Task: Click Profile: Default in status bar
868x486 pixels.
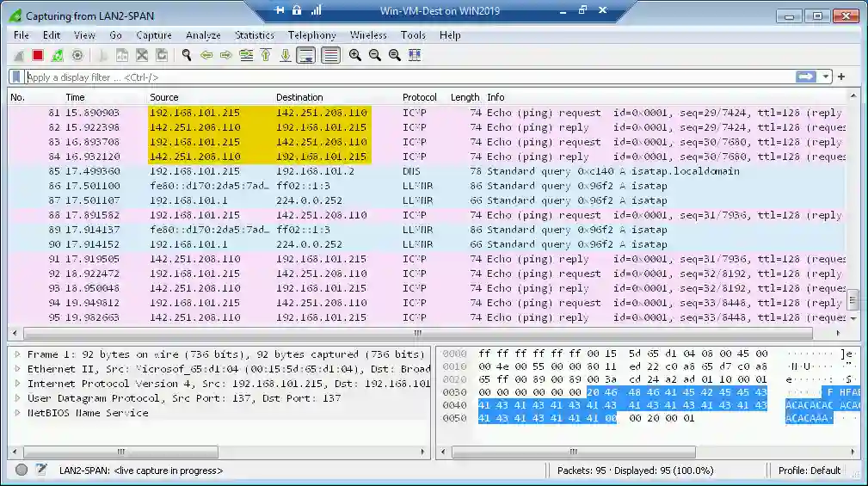Action: pyautogui.click(x=810, y=471)
